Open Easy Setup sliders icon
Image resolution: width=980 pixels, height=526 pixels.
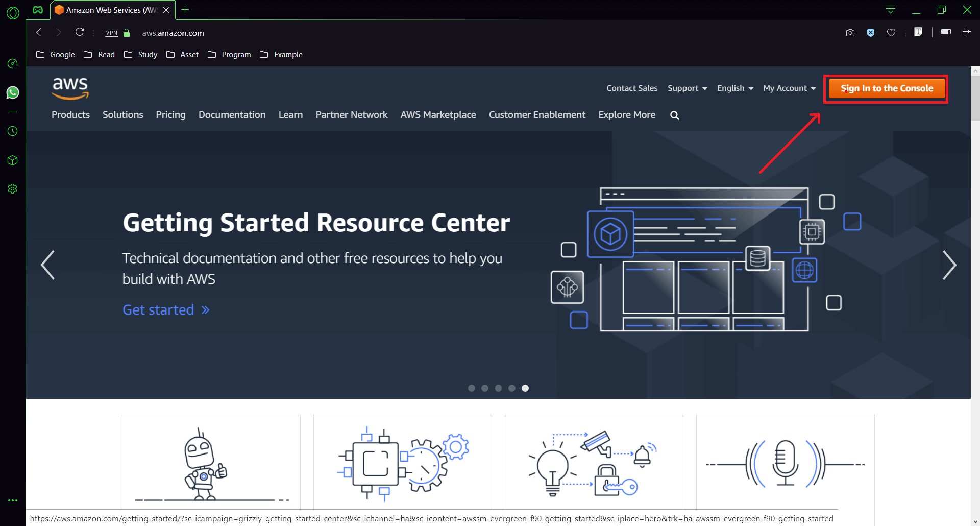pyautogui.click(x=967, y=32)
